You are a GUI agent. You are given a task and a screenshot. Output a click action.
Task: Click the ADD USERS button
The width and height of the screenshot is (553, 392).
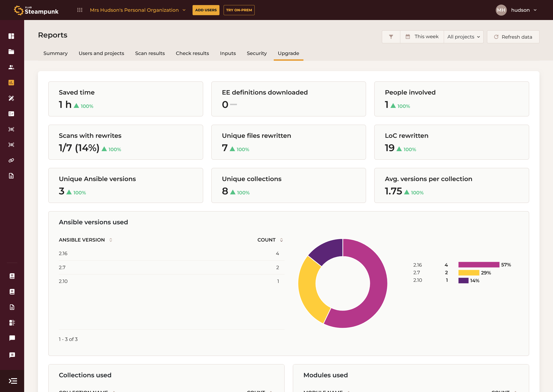206,10
